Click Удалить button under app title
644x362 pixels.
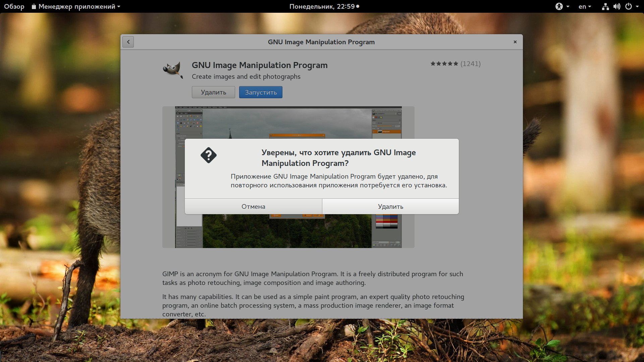point(213,92)
